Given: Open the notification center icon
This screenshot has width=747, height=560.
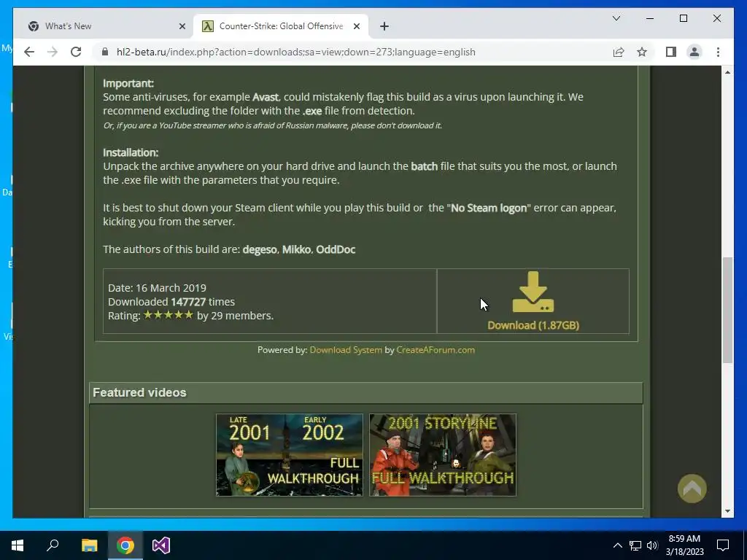Looking at the screenshot, I should point(723,545).
